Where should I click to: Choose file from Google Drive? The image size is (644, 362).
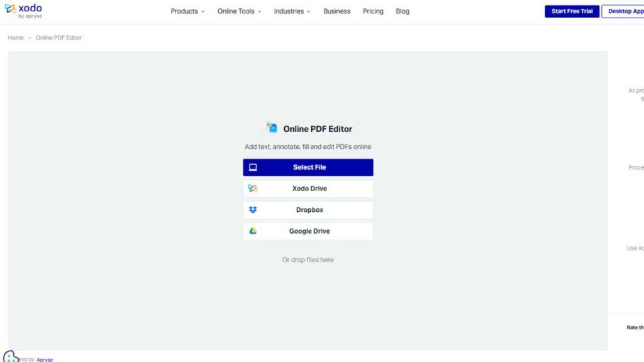coord(308,231)
